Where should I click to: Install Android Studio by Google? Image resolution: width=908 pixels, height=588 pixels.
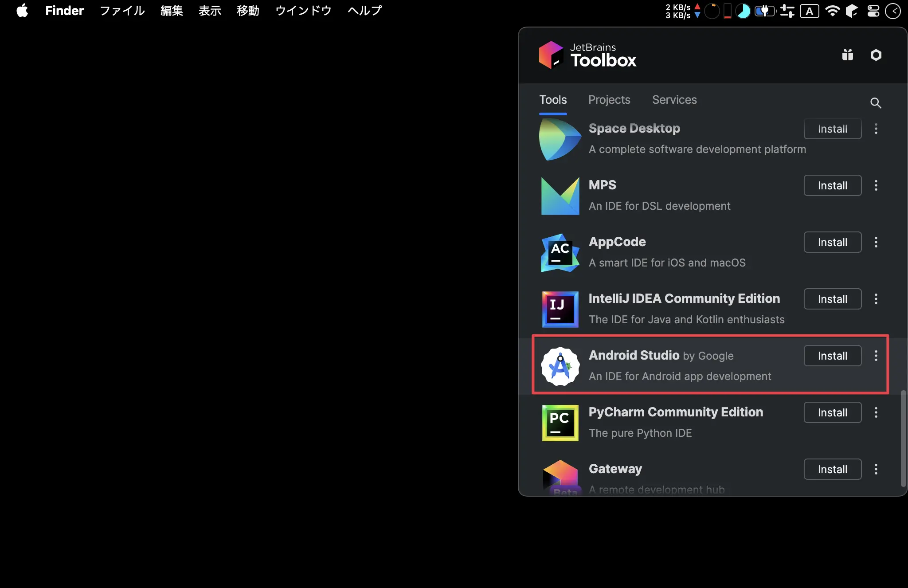point(833,356)
